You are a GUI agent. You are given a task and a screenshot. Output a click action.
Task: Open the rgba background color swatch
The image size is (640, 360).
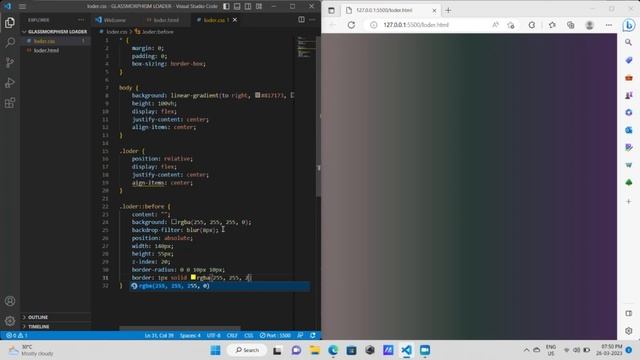[174, 222]
